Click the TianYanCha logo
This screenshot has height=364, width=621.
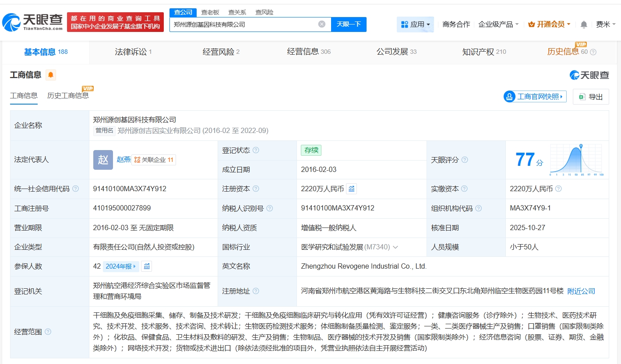(32, 22)
